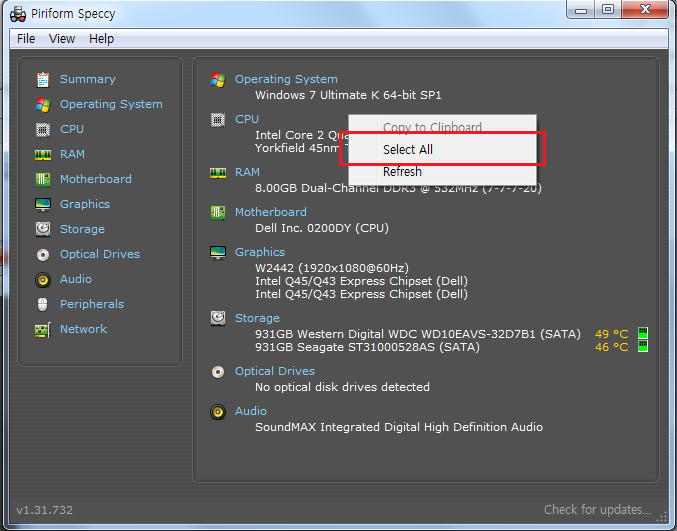677x531 pixels.
Task: Click the Seagate ST31000528AS drive entry
Action: [367, 348]
